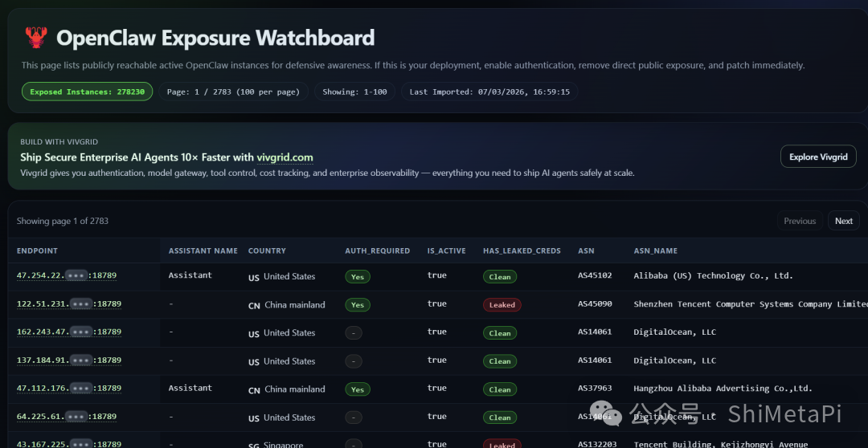Go to the Next page
Viewport: 868px width, 448px height.
[x=843, y=221]
